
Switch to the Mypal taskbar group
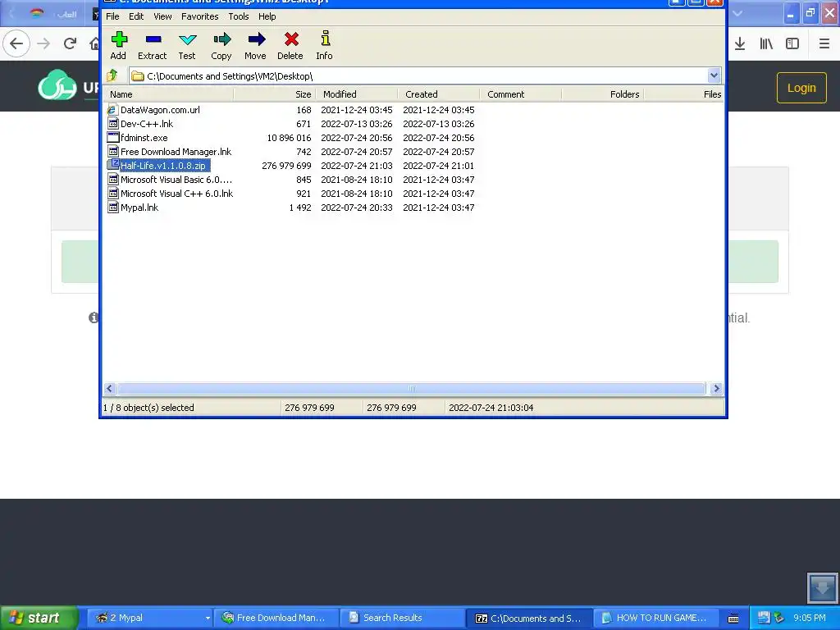153,618
